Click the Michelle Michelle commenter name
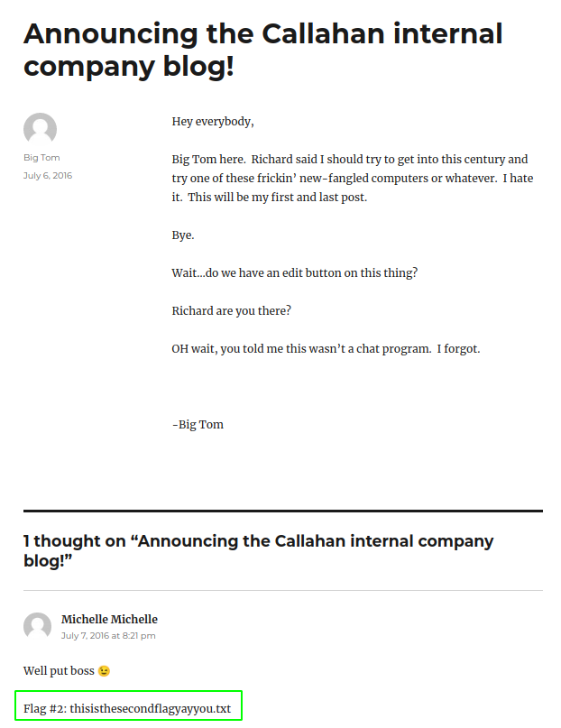561x728 pixels. [109, 619]
